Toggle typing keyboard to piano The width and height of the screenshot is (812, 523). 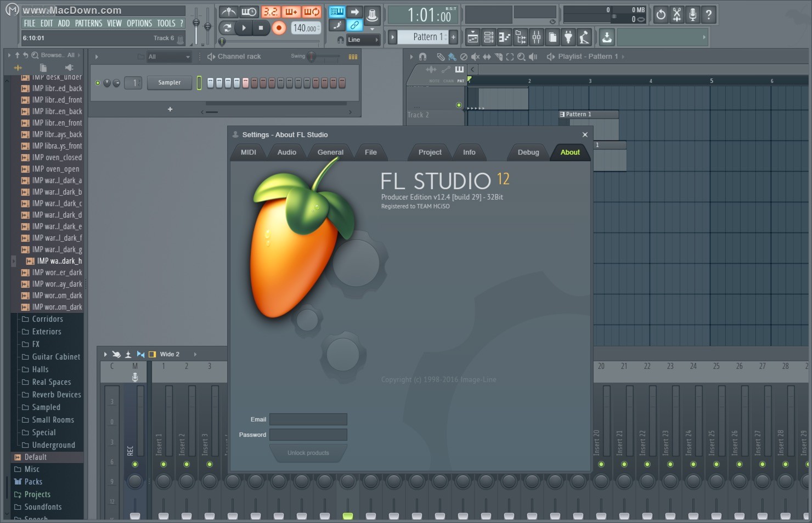337,12
